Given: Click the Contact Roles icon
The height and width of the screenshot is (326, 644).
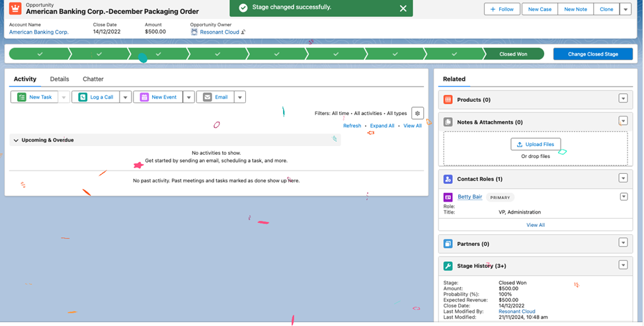Looking at the screenshot, I should pyautogui.click(x=448, y=179).
